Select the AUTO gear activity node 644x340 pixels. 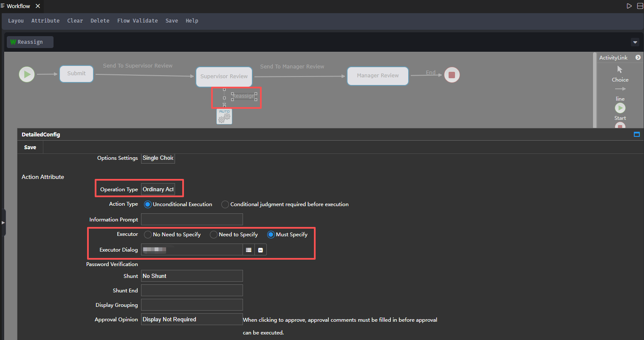click(224, 116)
